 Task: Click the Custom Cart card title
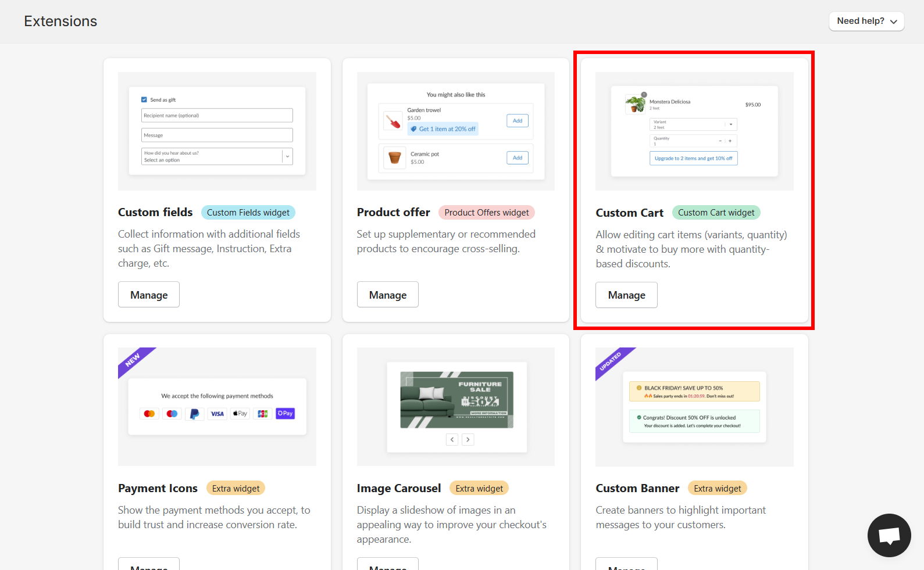click(x=629, y=213)
